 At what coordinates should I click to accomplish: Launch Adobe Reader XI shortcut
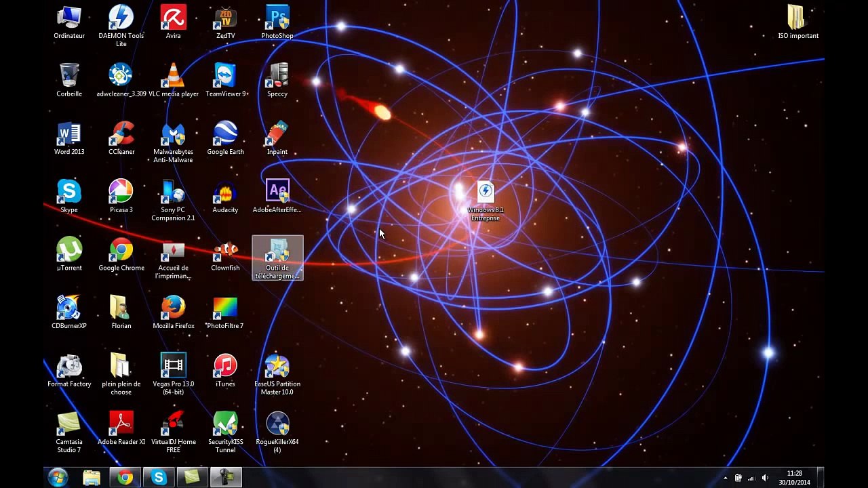pos(121,428)
